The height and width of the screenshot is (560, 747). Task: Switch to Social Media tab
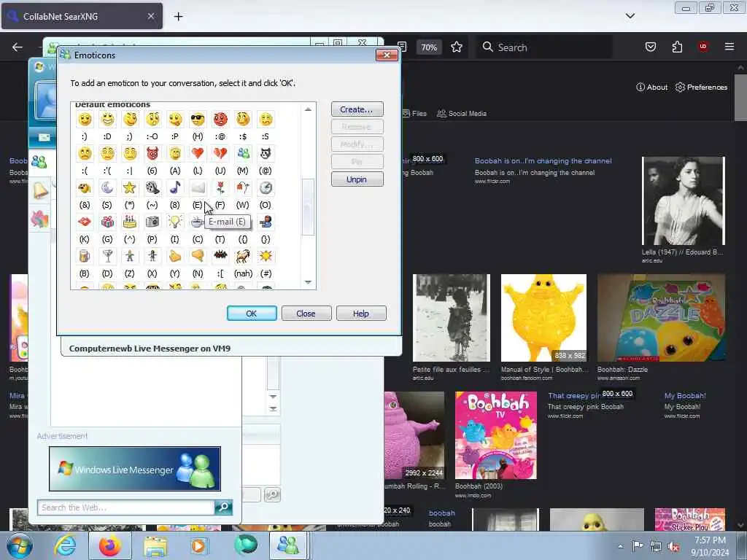[x=462, y=113]
